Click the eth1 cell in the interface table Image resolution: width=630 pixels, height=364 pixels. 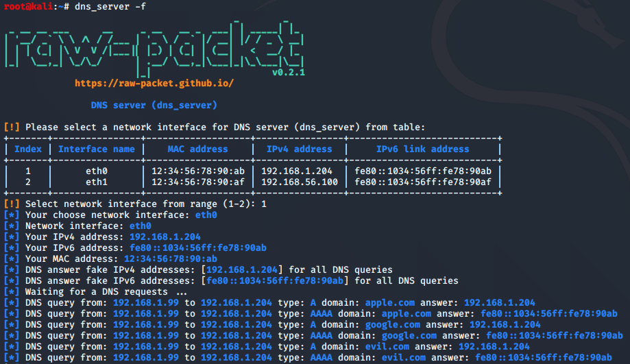[x=97, y=182]
